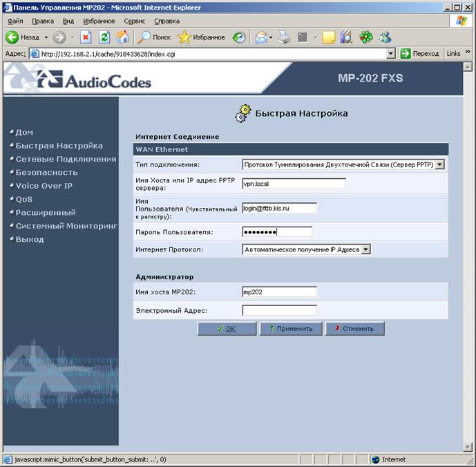This screenshot has height=467, width=476.
Task: Go to the Home page icon in the toolbar
Action: 123,37
